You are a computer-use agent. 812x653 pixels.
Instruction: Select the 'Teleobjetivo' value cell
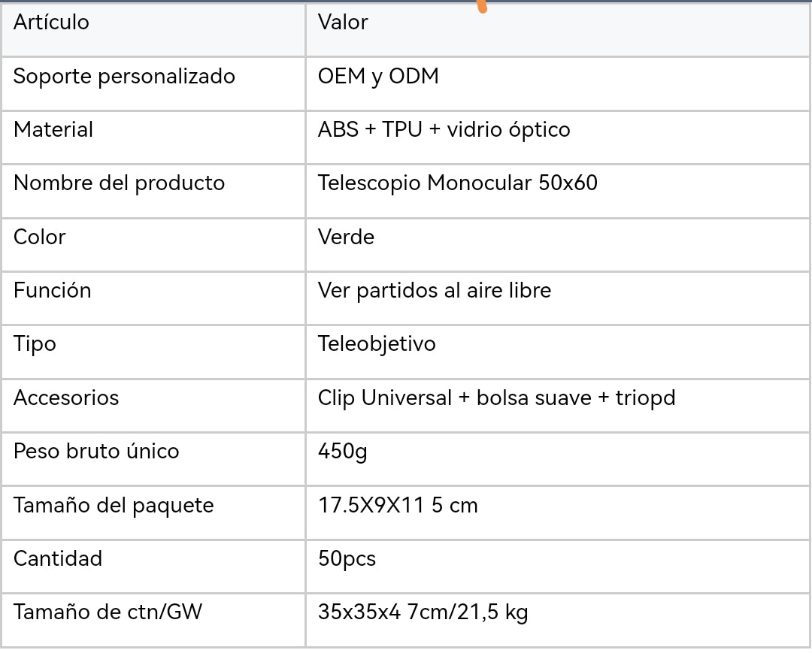coord(377,344)
